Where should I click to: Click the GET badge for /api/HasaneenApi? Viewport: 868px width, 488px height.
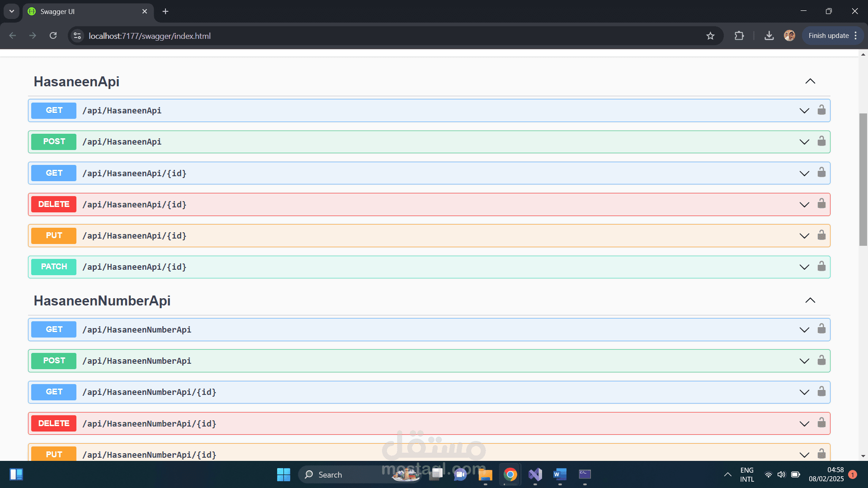[x=54, y=110]
